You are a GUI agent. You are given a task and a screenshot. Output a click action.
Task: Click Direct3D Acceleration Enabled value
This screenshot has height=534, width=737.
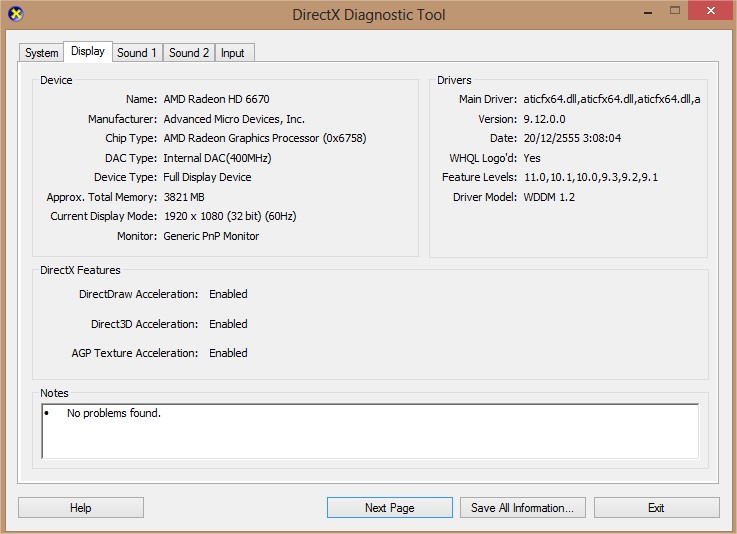228,324
